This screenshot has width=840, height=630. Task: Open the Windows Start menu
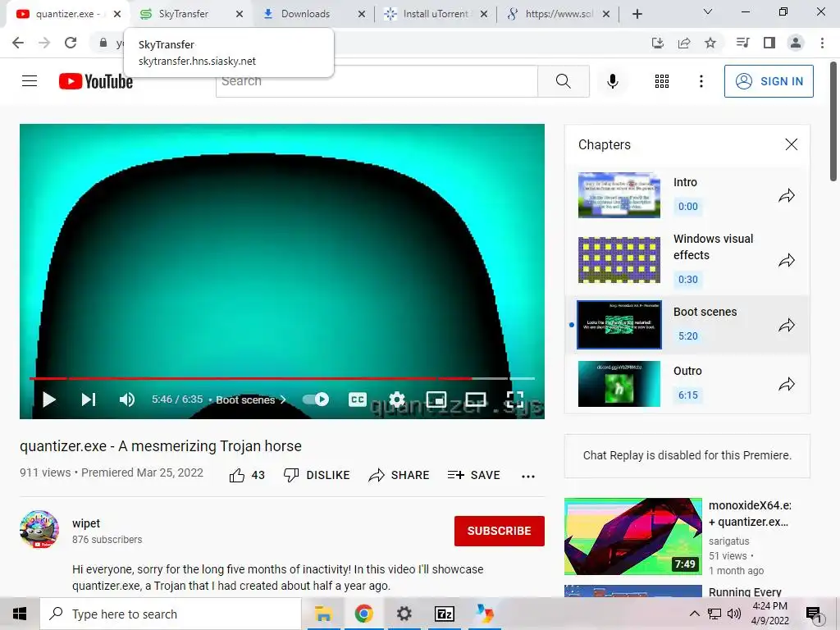click(x=20, y=614)
